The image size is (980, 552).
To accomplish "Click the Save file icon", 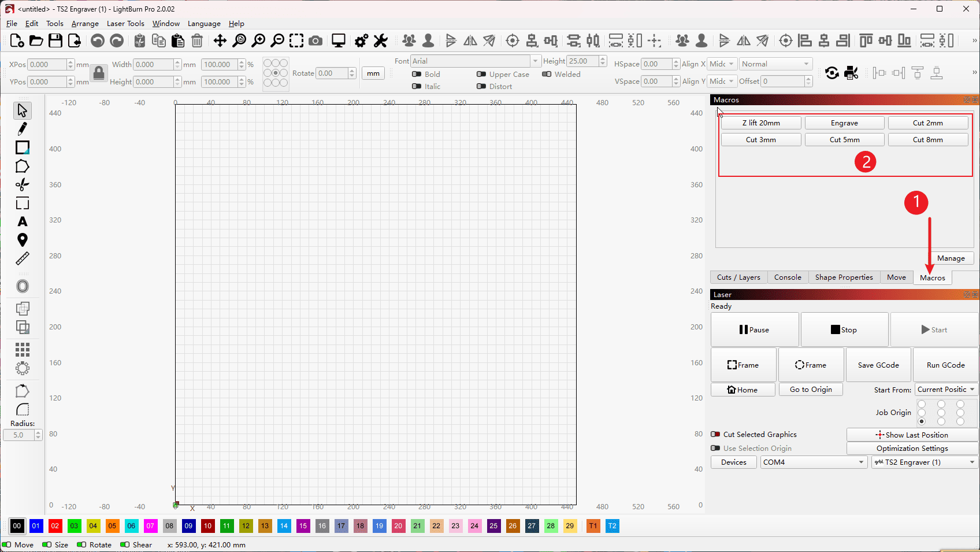I will [x=55, y=40].
